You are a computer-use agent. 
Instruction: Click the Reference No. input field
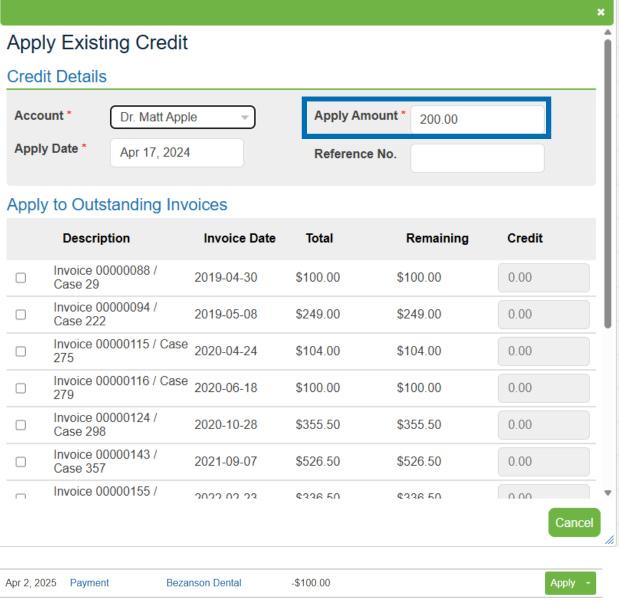coord(477,158)
